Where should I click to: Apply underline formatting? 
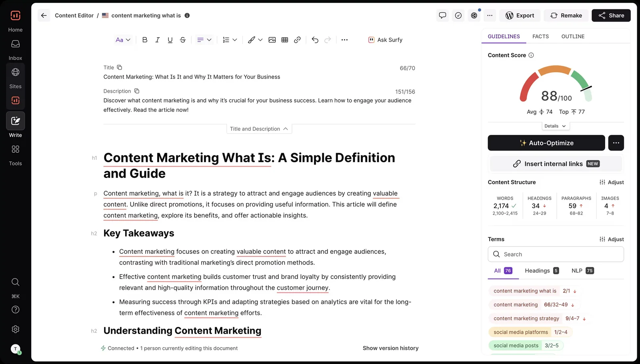[170, 40]
